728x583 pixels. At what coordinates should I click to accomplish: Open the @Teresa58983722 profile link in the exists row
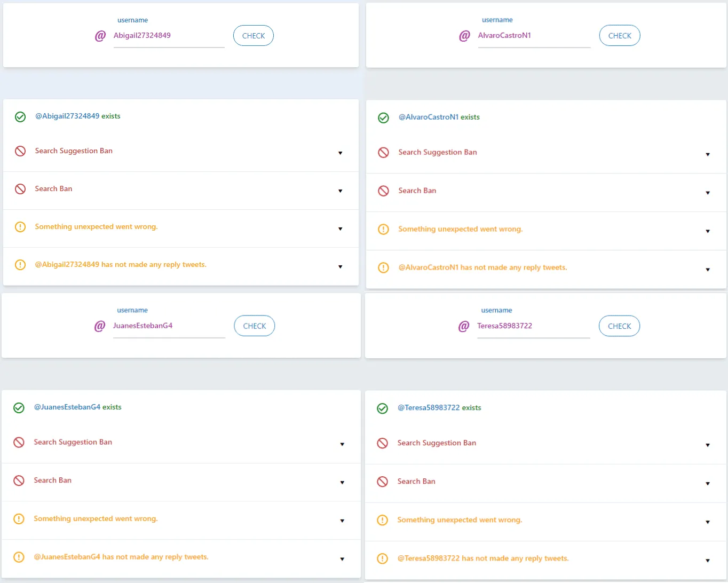tap(428, 408)
